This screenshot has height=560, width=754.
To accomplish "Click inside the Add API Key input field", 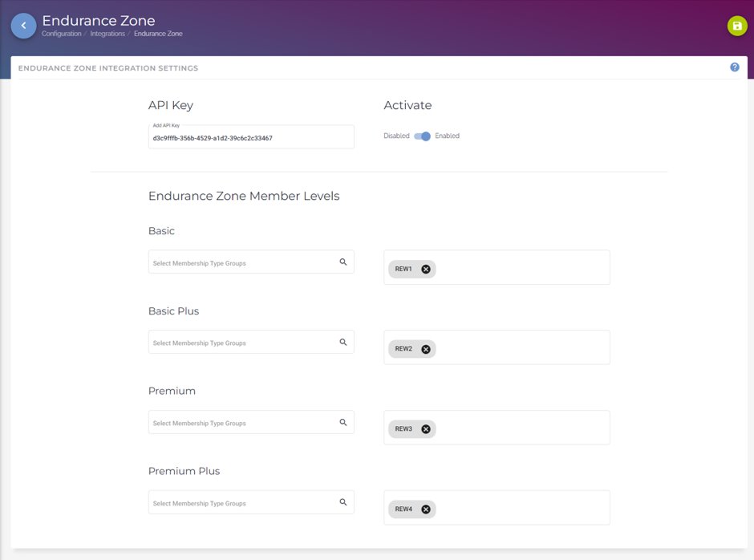I will point(249,136).
